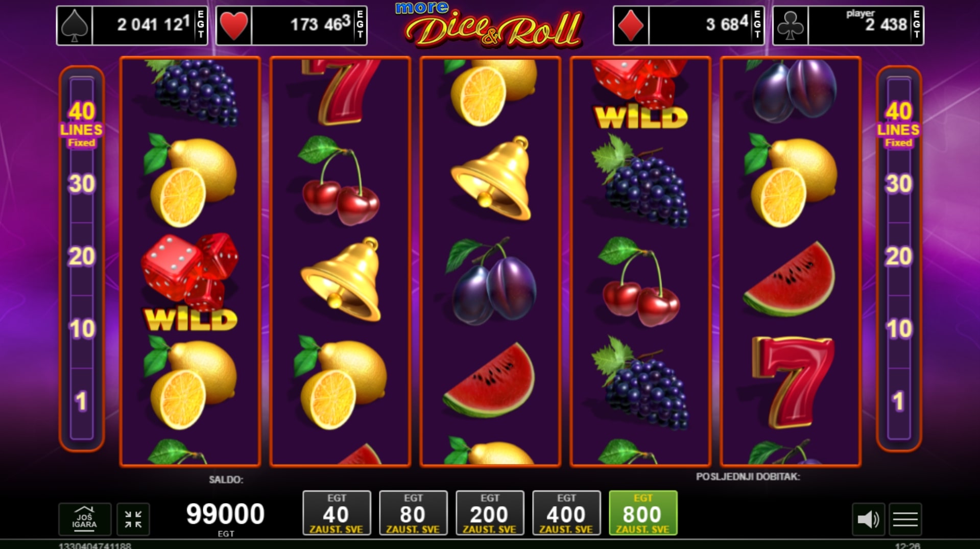Open the JOŠ IGARA home button
Viewport: 980px width, 549px height.
tap(85, 519)
